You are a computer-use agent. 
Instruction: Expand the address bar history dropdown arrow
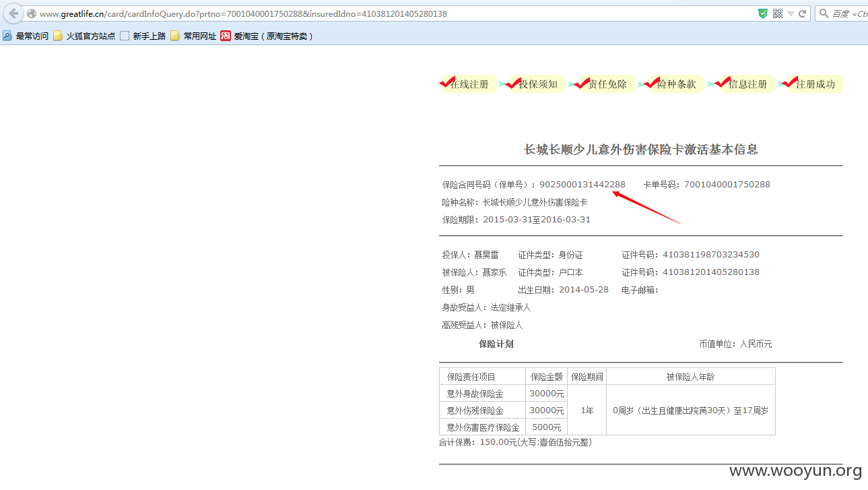(x=791, y=13)
